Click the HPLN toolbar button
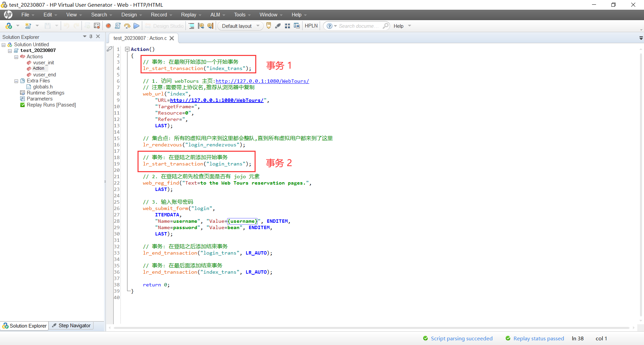 pos(311,26)
